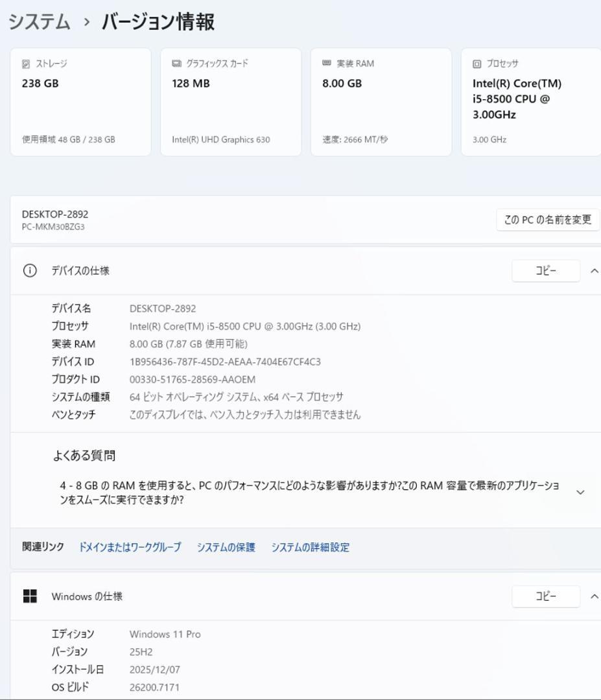Click the よくある質問 heading

84,456
